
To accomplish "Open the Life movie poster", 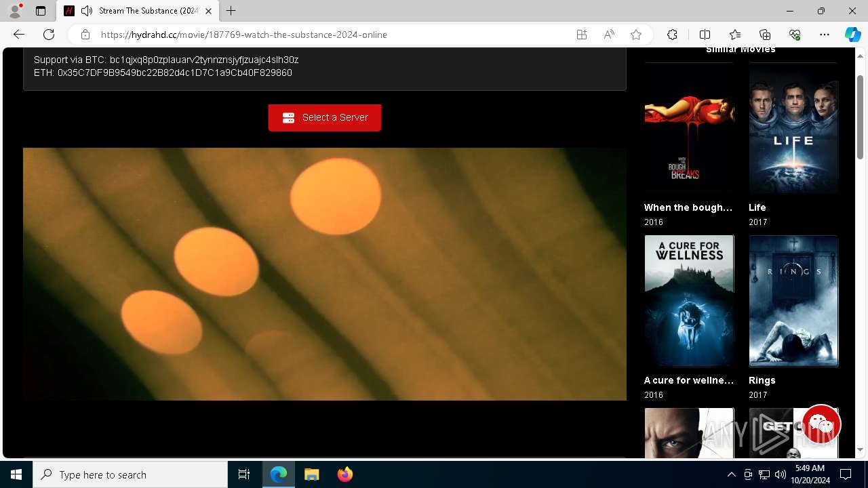I will (x=793, y=129).
